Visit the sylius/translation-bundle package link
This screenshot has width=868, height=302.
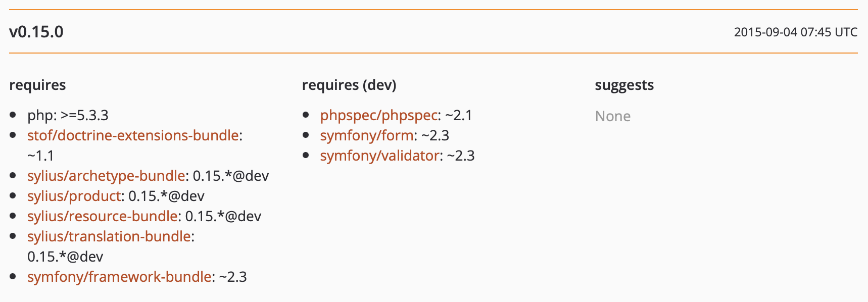(x=109, y=236)
